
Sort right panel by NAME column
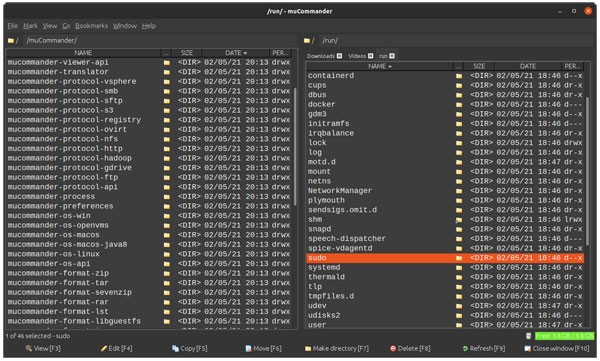click(380, 66)
